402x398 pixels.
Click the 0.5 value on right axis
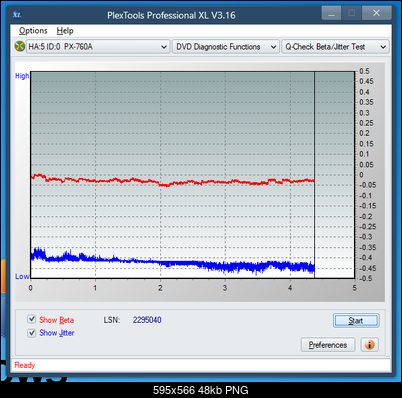(364, 71)
